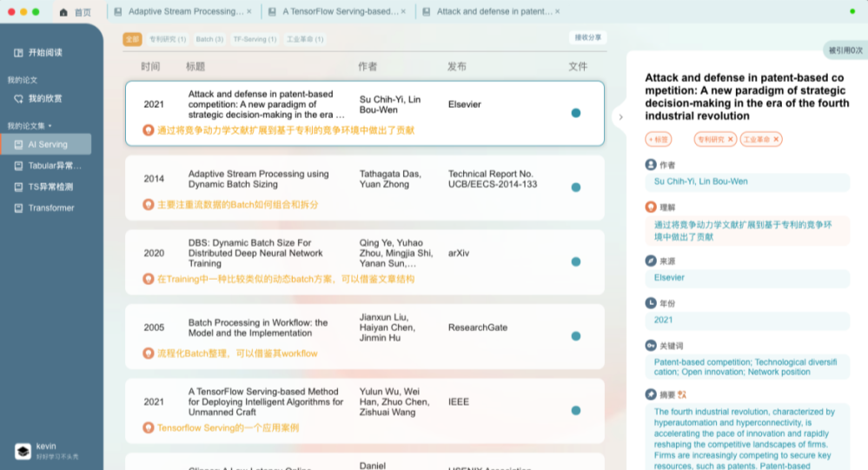Click the translate icon next to 摘要
868x470 pixels.
point(682,394)
